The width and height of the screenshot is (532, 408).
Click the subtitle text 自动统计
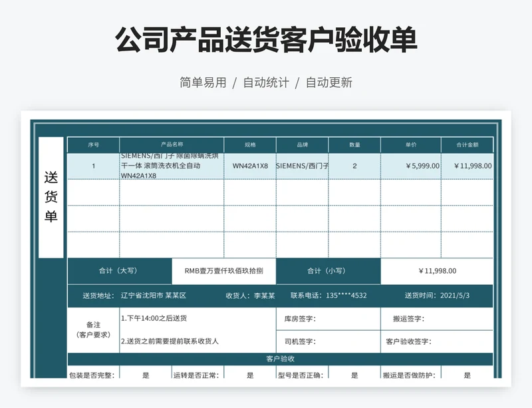point(265,83)
